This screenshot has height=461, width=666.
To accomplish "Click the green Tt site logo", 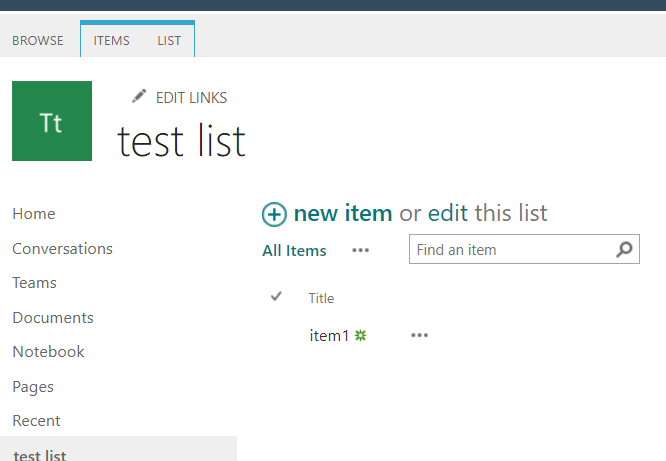I will click(x=52, y=121).
